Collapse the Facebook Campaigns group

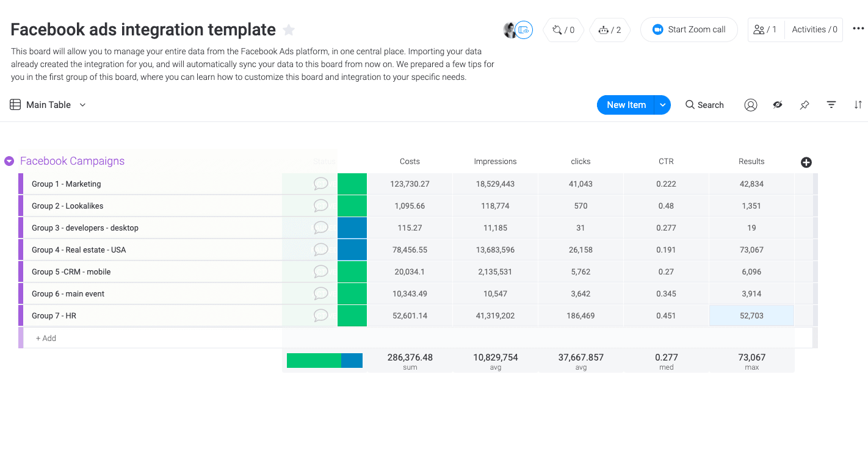click(9, 161)
